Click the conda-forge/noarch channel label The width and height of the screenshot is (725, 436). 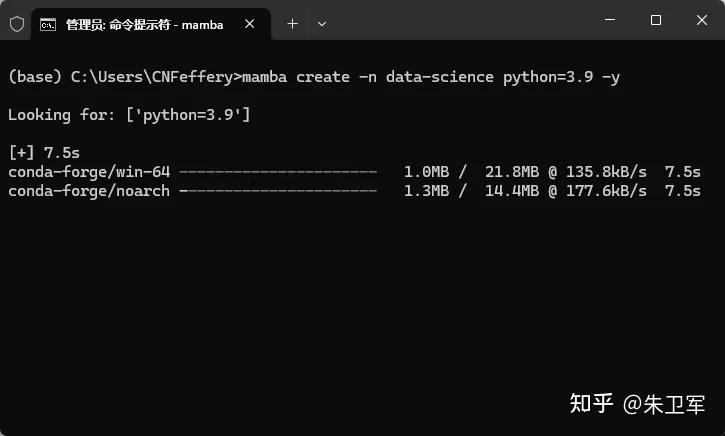click(89, 191)
